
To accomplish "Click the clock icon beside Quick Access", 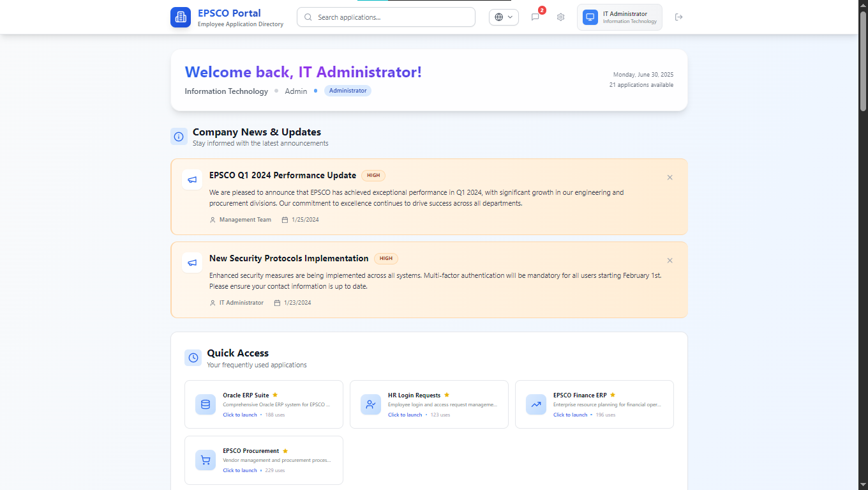I will point(193,358).
